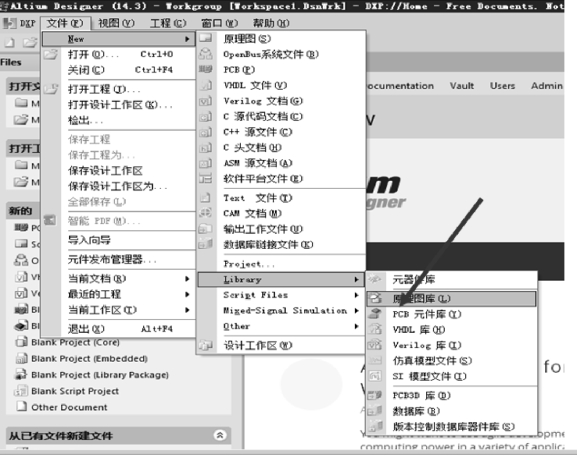
Task: Click the PCB3D 库 icon
Action: coord(375,395)
